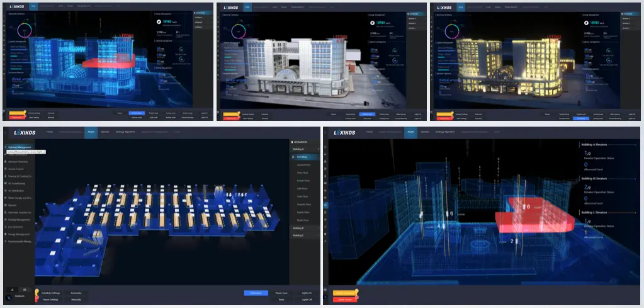Click Air Conditioning icon in floor-plan sidebar
644x308 pixels.
(x=5, y=183)
